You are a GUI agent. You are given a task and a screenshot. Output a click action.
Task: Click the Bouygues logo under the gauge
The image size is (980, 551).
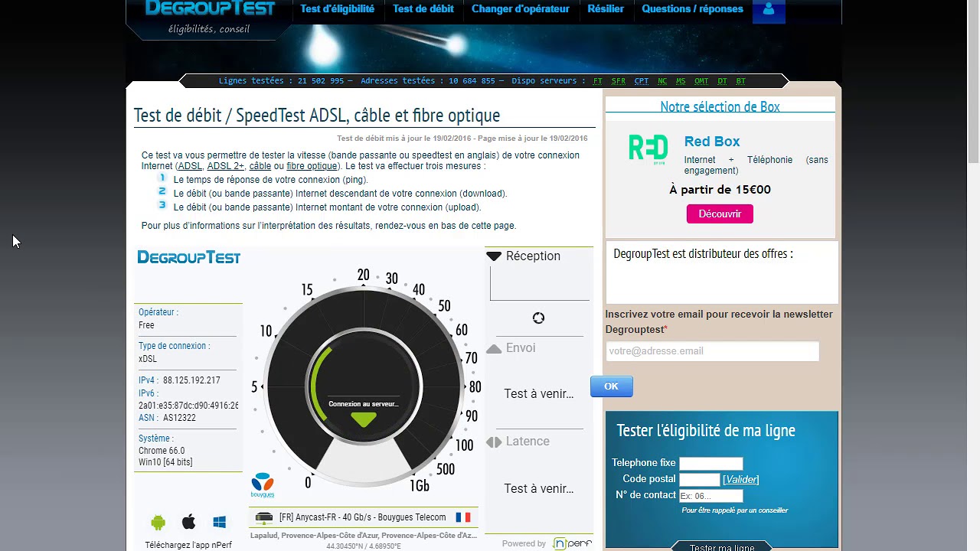coord(263,486)
